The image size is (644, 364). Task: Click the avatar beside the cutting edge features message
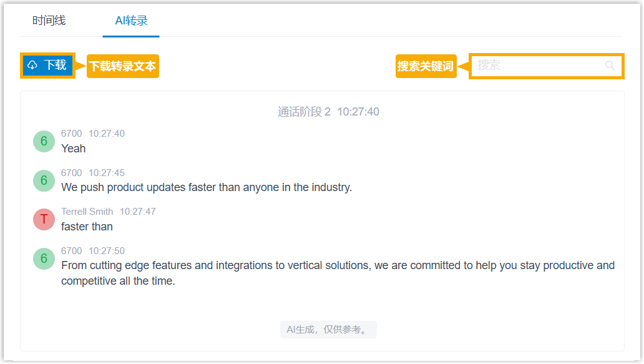tap(44, 258)
